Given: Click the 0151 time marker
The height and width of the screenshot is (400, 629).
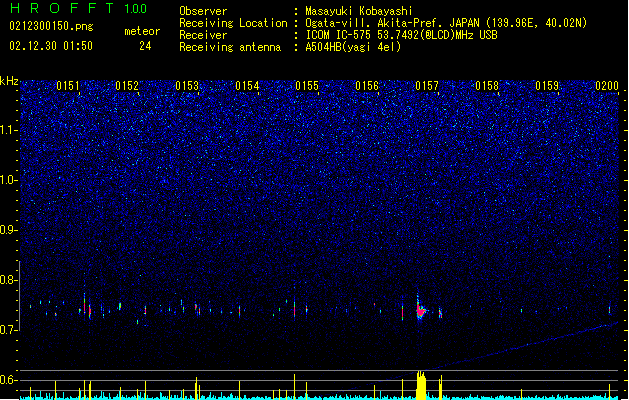Looking at the screenshot, I should (68, 86).
